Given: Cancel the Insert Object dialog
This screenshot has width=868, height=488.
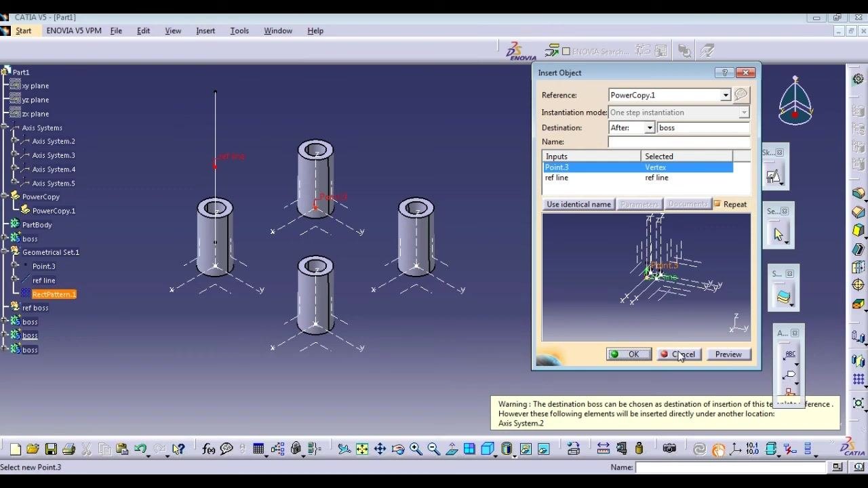Looking at the screenshot, I should tap(679, 354).
